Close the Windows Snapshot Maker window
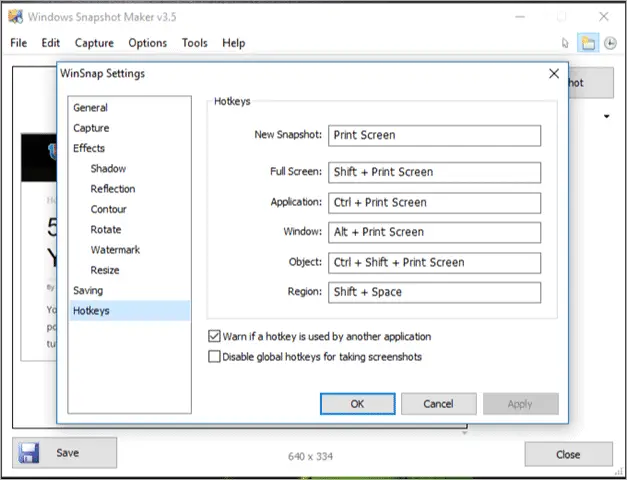This screenshot has width=627, height=480. pos(604,17)
